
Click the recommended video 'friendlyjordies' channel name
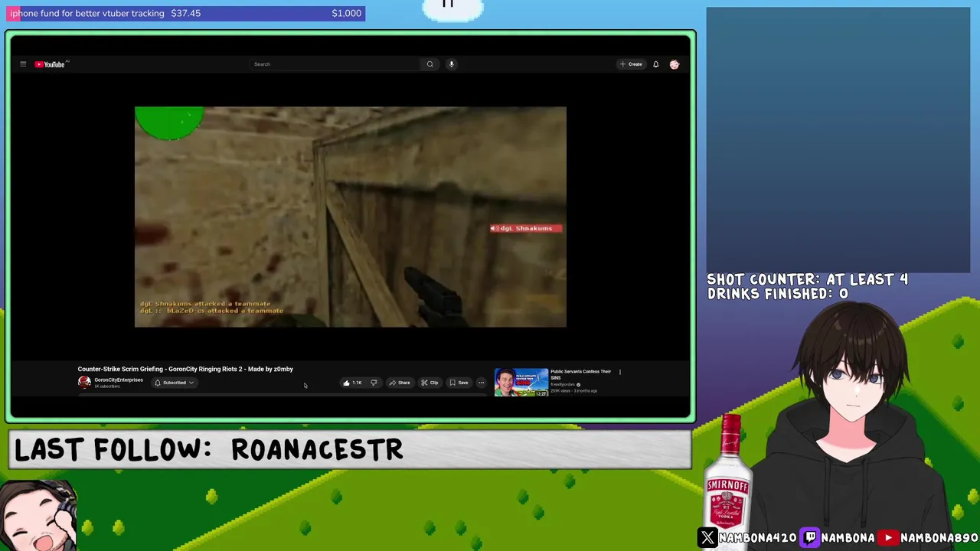[x=563, y=384]
